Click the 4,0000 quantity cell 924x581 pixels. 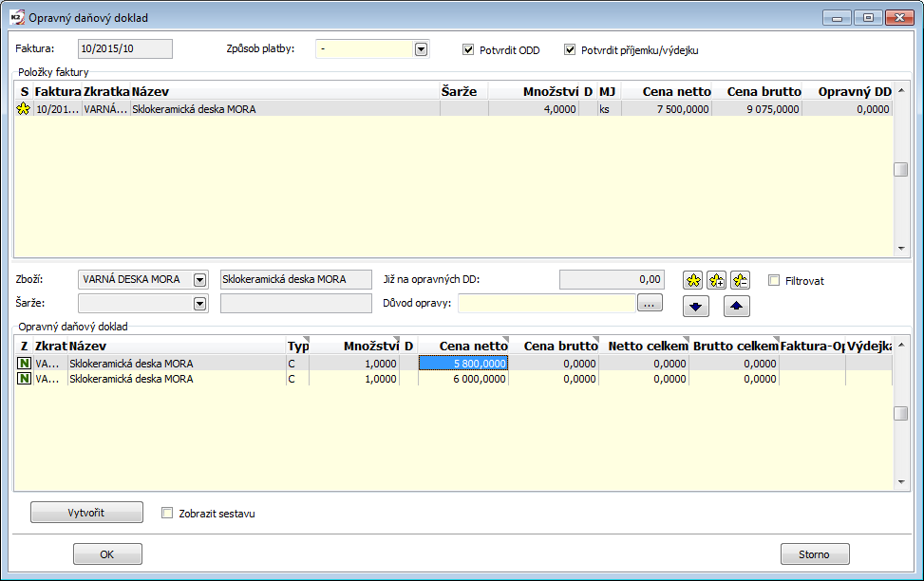(x=534, y=109)
